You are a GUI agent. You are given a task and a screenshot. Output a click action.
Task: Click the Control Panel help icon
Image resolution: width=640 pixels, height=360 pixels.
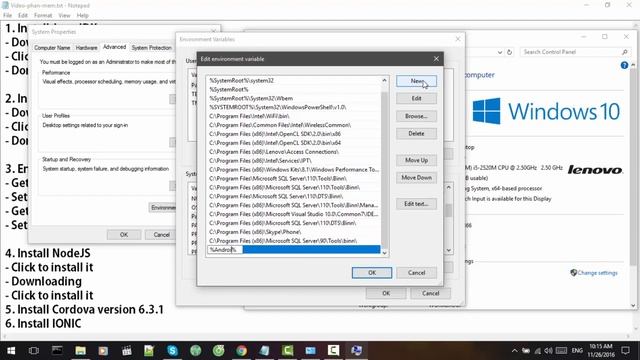coord(624,65)
